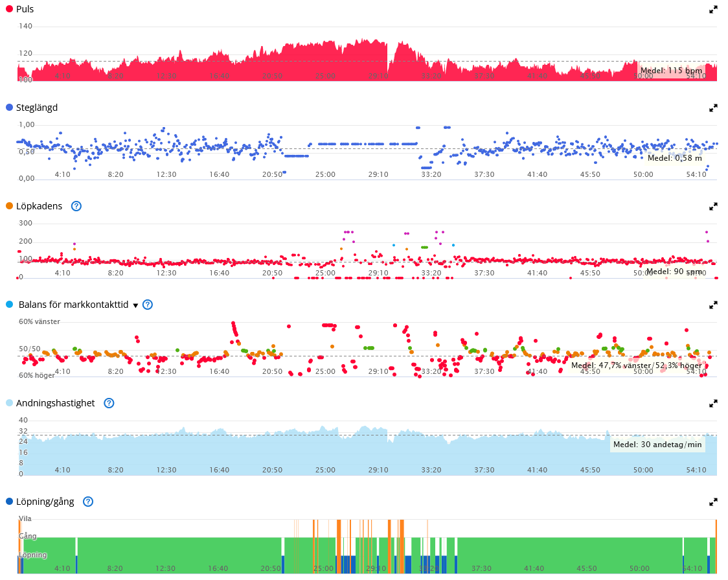
Task: Expand the Andningshastighet chart to fullscreen
Action: (x=713, y=404)
